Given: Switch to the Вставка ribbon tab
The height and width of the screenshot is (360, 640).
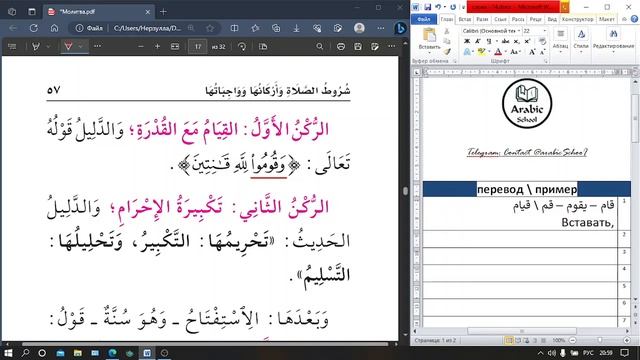Looking at the screenshot, I should click(x=464, y=19).
